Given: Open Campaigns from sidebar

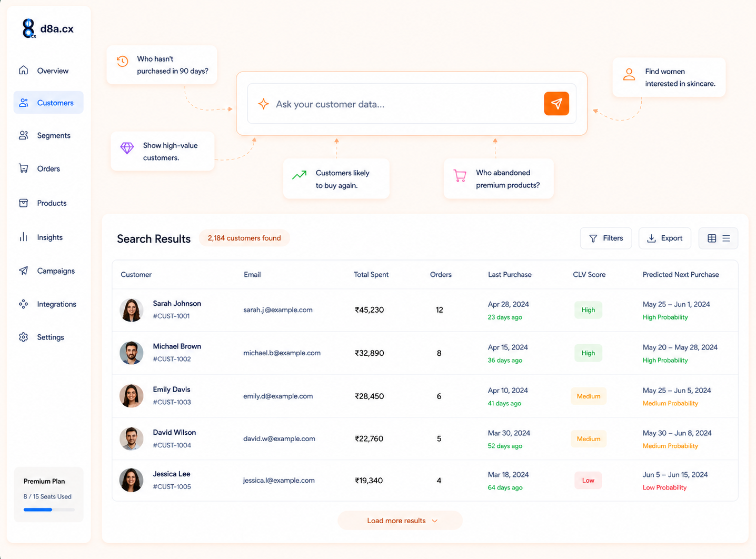Looking at the screenshot, I should (48, 271).
